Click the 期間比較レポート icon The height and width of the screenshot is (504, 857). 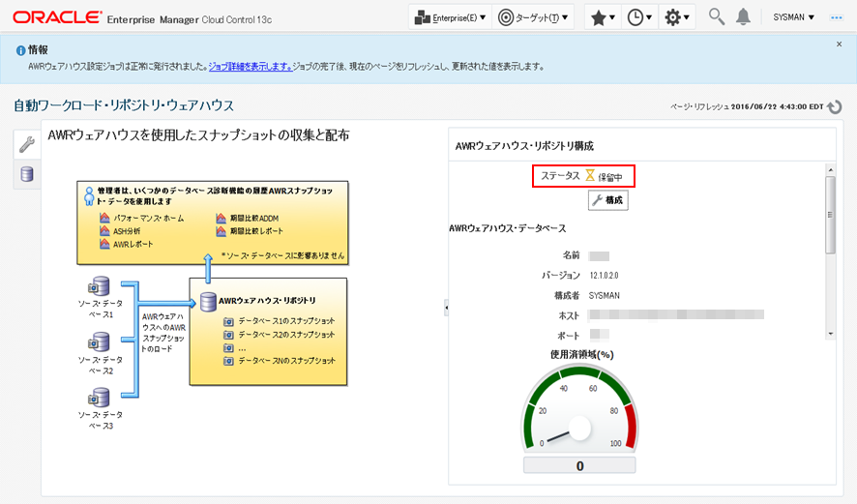[221, 230]
